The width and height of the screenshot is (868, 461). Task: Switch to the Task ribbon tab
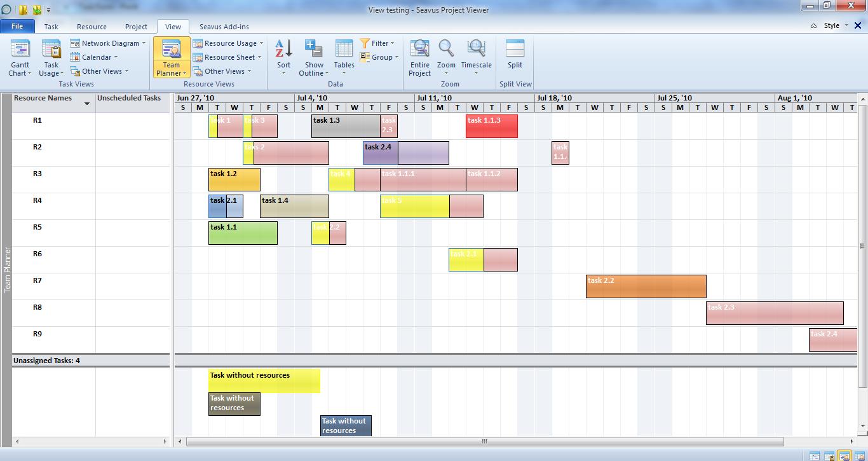[51, 27]
